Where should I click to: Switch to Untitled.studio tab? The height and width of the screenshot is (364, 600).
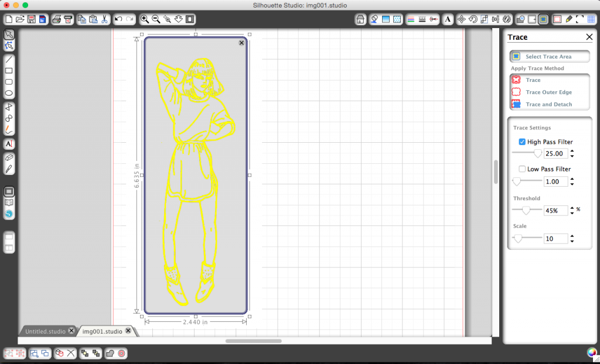pyautogui.click(x=45, y=331)
